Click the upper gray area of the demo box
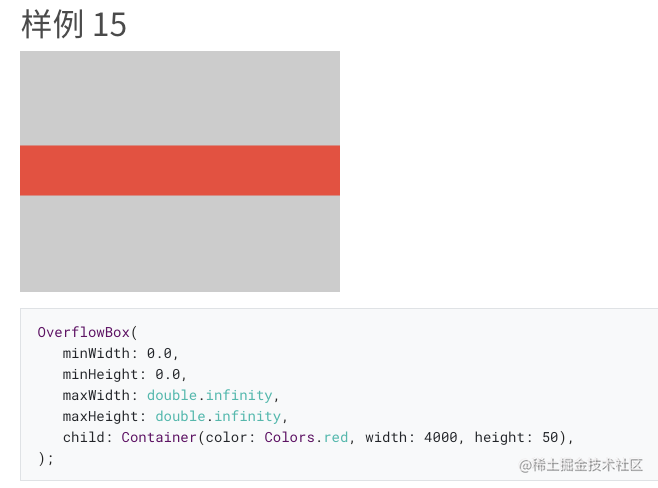The image size is (658, 488). tap(180, 98)
